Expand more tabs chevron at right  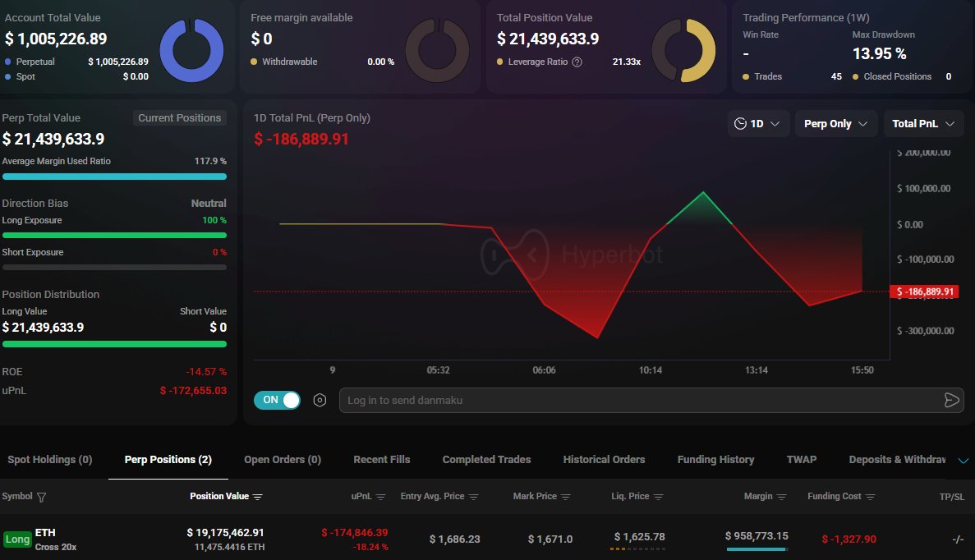point(964,461)
